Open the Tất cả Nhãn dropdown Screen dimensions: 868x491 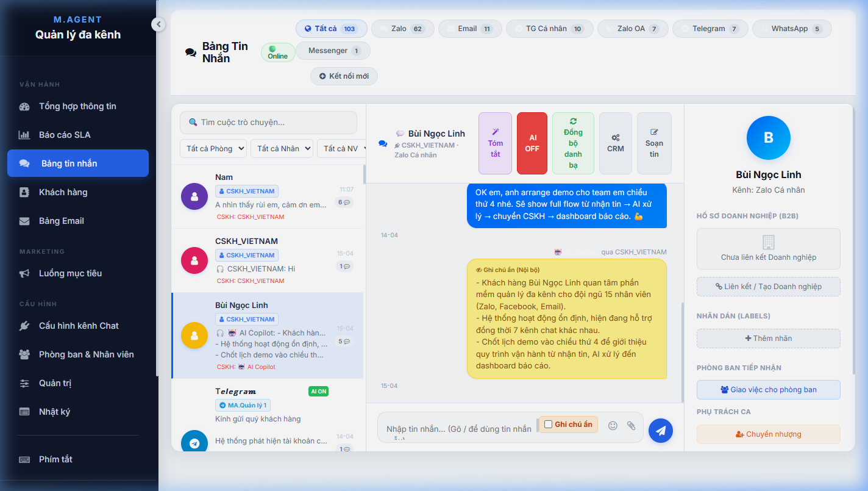[x=282, y=148]
